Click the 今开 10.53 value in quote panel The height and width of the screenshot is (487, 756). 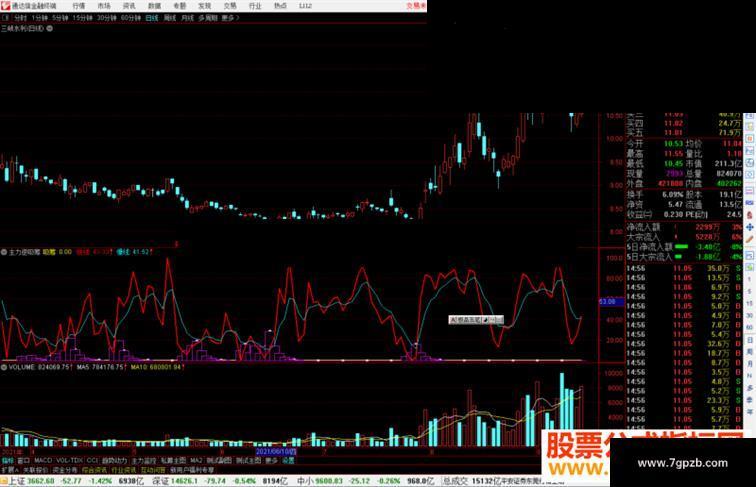pos(674,144)
